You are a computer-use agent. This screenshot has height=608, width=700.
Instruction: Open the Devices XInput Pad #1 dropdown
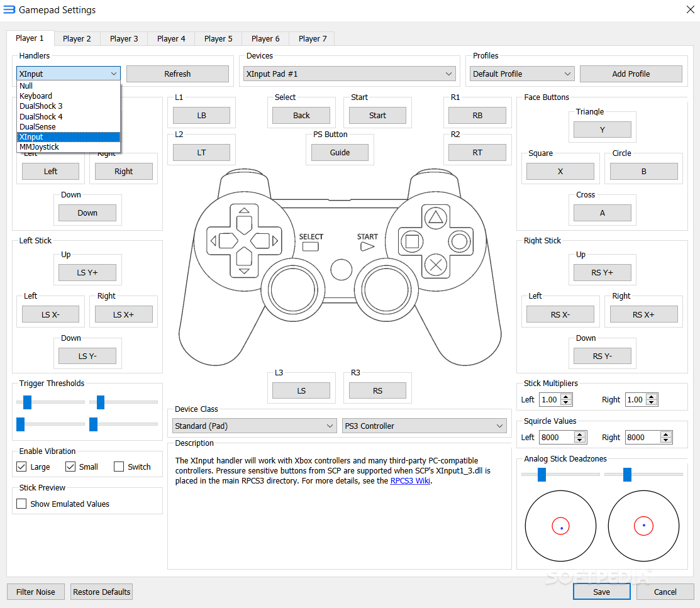click(349, 74)
